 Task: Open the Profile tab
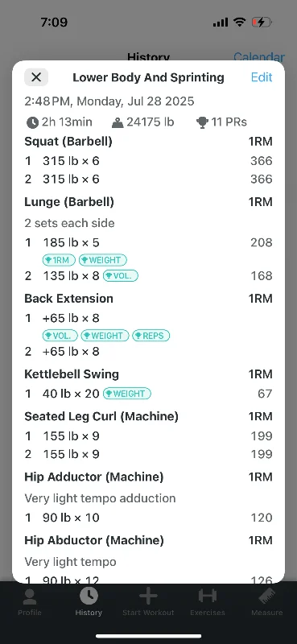(x=30, y=601)
